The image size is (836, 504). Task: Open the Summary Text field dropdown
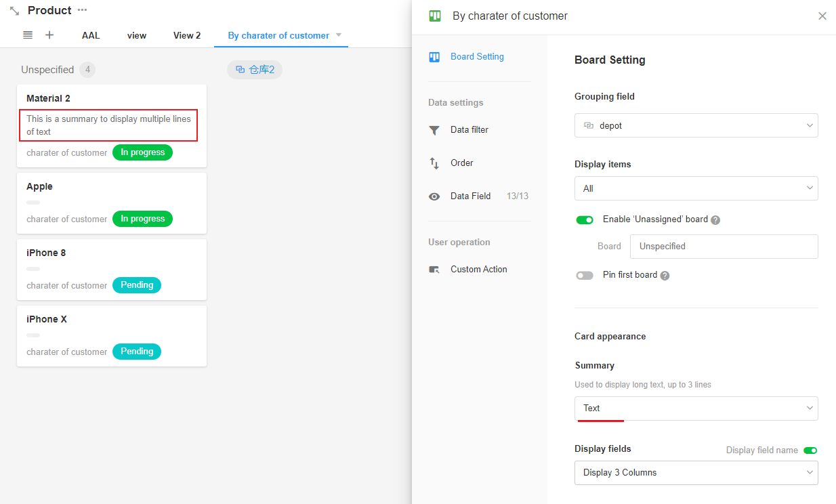coord(696,408)
